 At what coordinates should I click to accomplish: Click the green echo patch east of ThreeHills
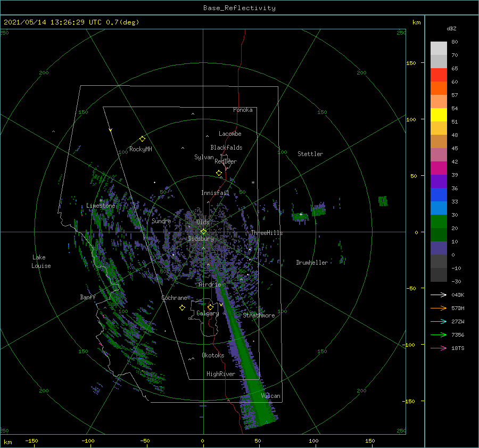300,216
